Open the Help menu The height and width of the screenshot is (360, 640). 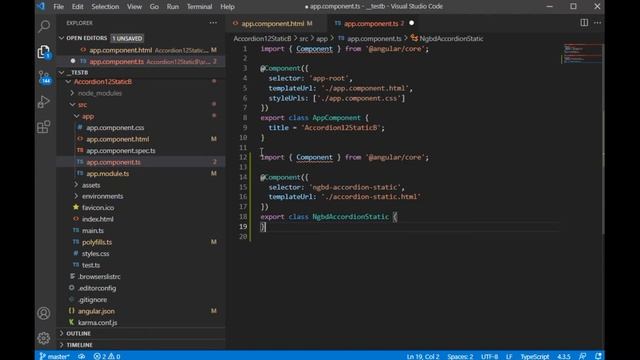click(227, 7)
